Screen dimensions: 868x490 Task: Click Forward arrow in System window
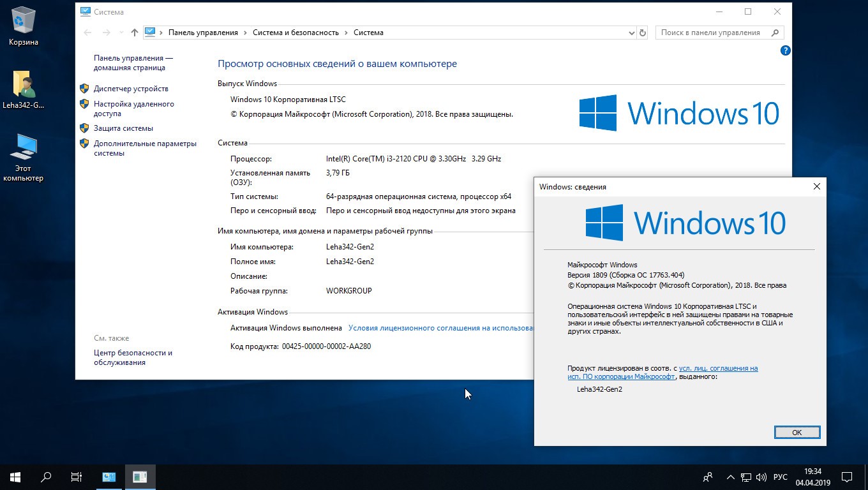point(106,33)
